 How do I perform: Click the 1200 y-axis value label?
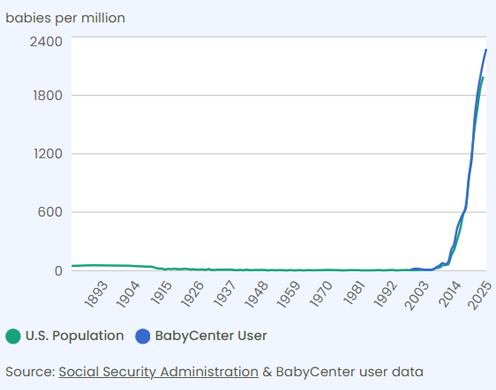click(x=48, y=154)
